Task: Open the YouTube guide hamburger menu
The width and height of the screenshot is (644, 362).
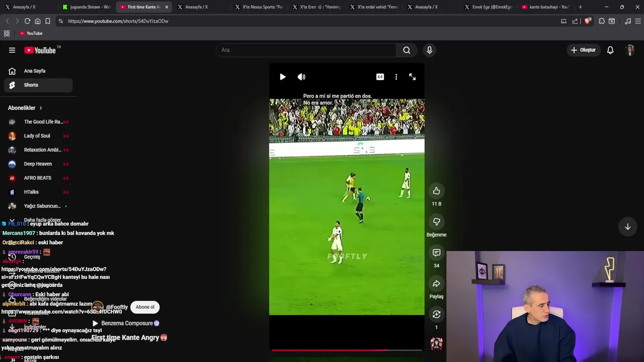Action: click(12, 50)
